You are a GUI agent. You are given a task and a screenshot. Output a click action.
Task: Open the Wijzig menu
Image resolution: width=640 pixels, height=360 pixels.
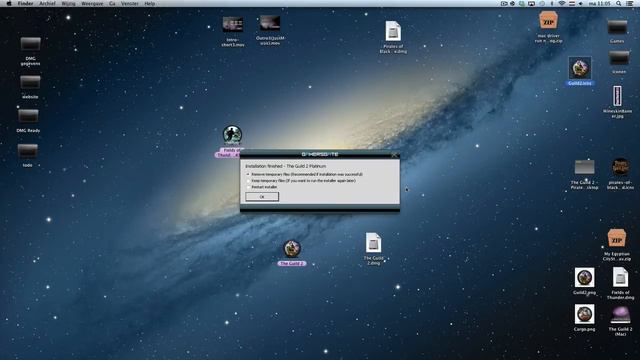(x=69, y=3)
